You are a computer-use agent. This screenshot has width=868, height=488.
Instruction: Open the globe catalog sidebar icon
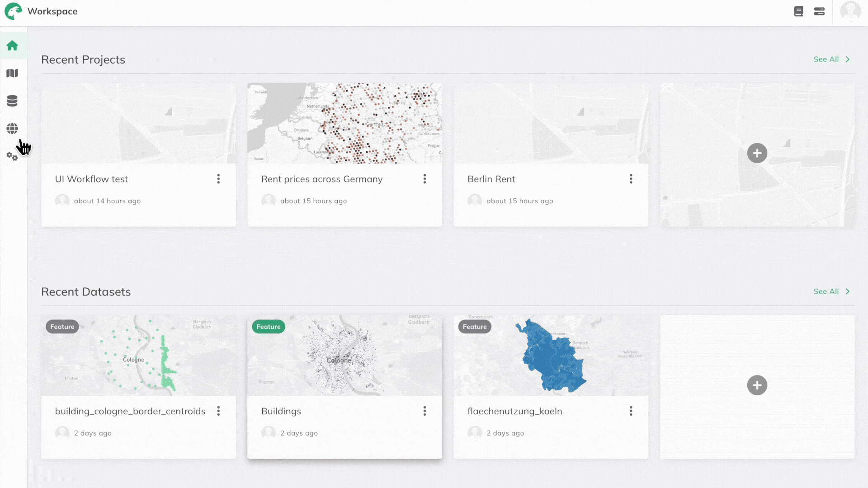(12, 129)
